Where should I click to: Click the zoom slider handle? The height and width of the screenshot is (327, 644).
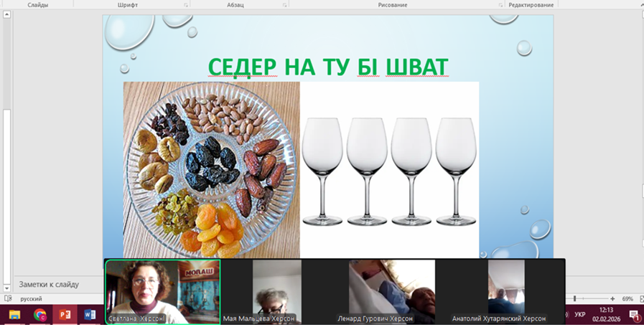click(574, 298)
